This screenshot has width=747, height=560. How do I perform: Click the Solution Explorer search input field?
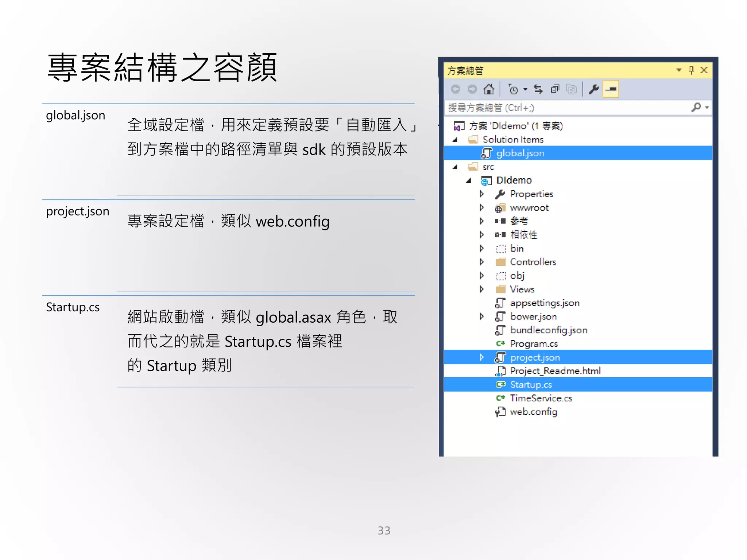(565, 108)
